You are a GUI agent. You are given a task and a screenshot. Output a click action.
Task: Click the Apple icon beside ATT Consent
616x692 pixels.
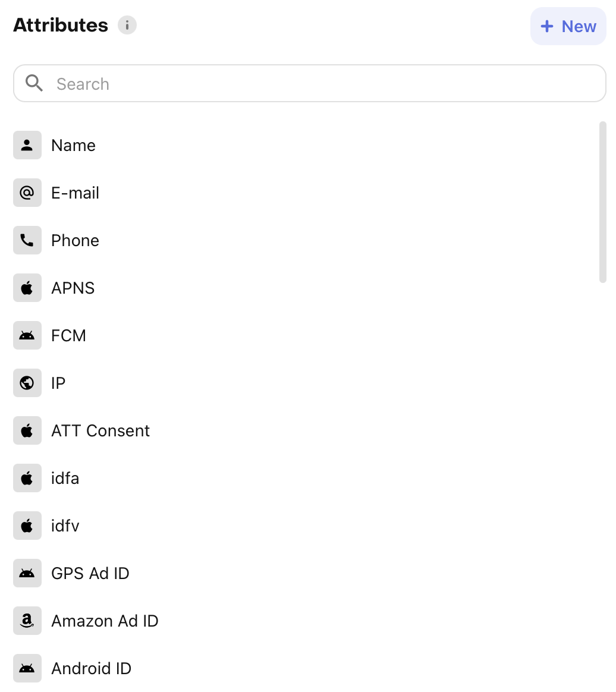(27, 430)
